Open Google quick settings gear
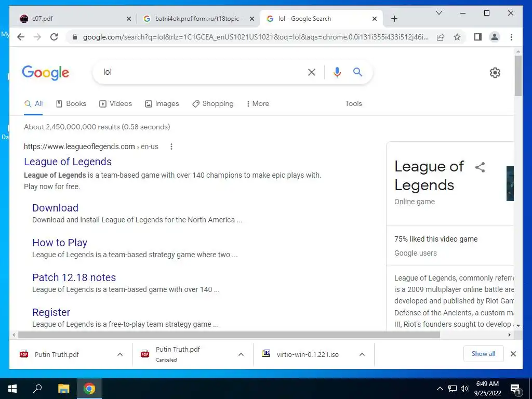 coord(495,72)
